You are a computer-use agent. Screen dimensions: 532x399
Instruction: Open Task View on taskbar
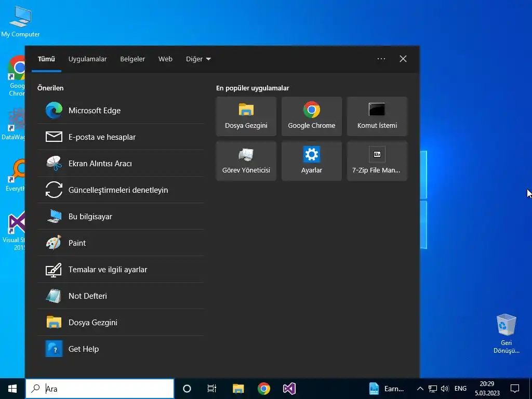click(212, 389)
